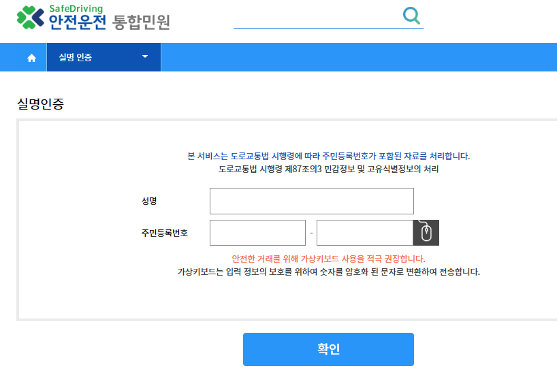The image size is (557, 392).
Task: Click red 가상키보드 사용 권장 notice
Action: point(329,259)
